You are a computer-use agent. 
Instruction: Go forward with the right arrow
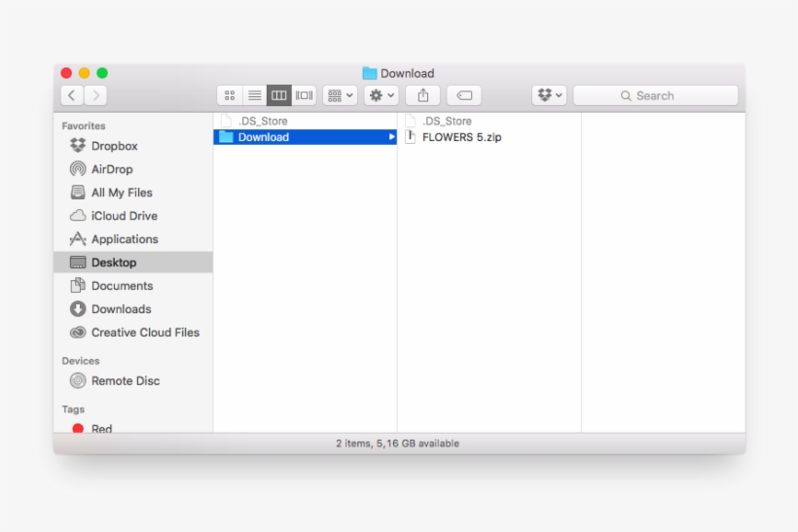95,95
